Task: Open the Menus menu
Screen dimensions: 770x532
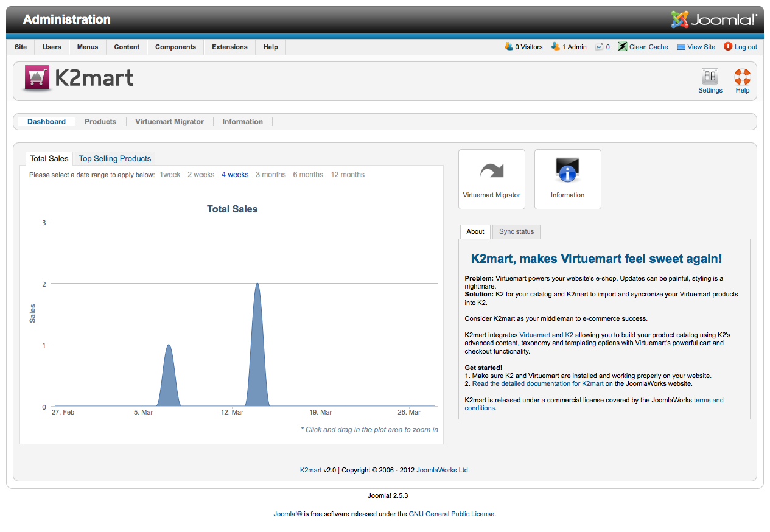Action: pos(88,47)
